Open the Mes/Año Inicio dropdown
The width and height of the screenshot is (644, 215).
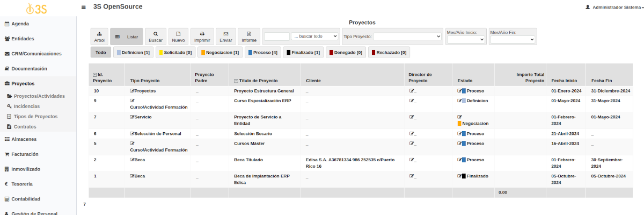pyautogui.click(x=465, y=39)
